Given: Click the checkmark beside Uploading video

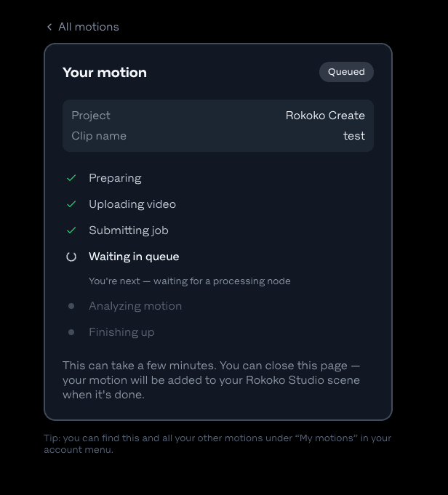Looking at the screenshot, I should point(71,204).
